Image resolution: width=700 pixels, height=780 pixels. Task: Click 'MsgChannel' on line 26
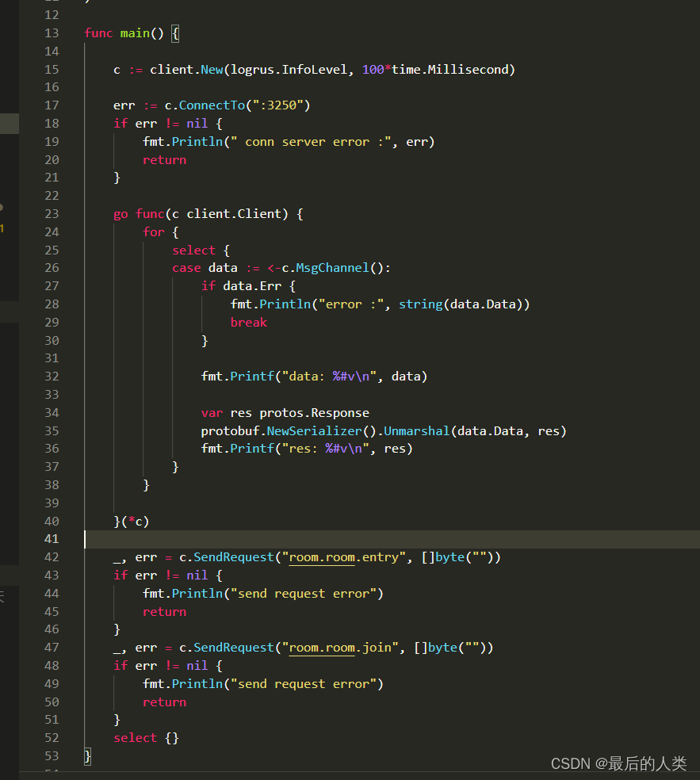[x=332, y=268]
